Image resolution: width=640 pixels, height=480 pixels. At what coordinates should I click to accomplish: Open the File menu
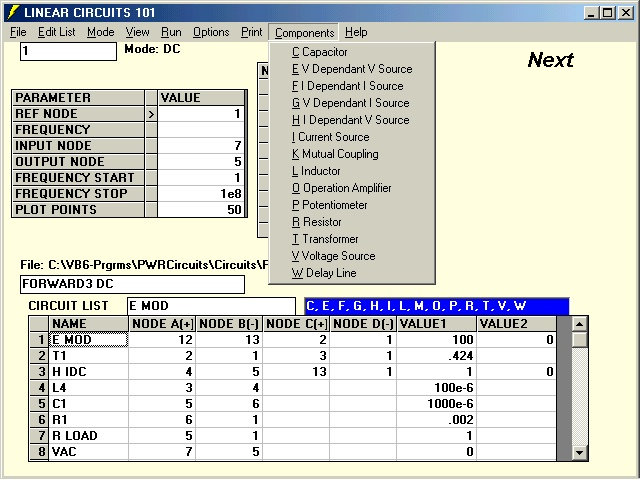pyautogui.click(x=18, y=32)
